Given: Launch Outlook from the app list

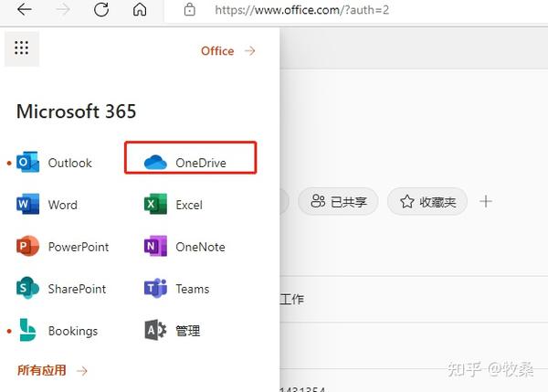Looking at the screenshot, I should click(55, 163).
